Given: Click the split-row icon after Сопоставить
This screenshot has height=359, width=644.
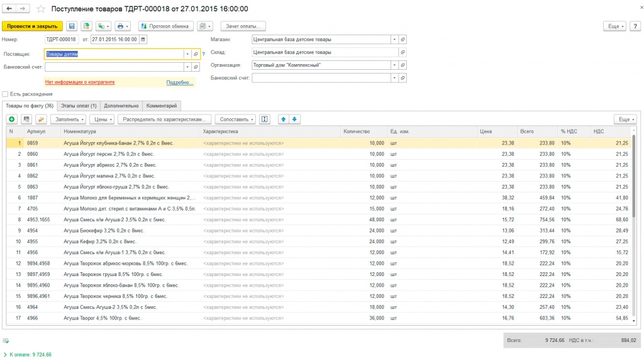Looking at the screenshot, I should (265, 119).
